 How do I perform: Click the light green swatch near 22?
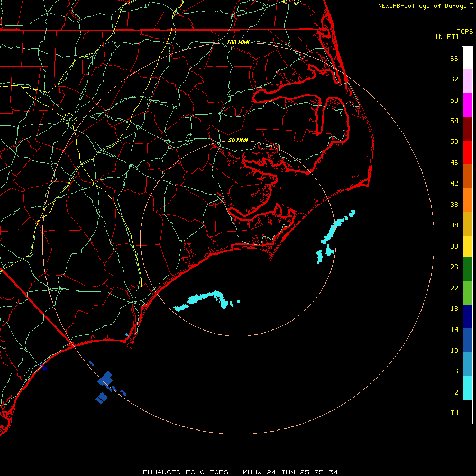467,293
